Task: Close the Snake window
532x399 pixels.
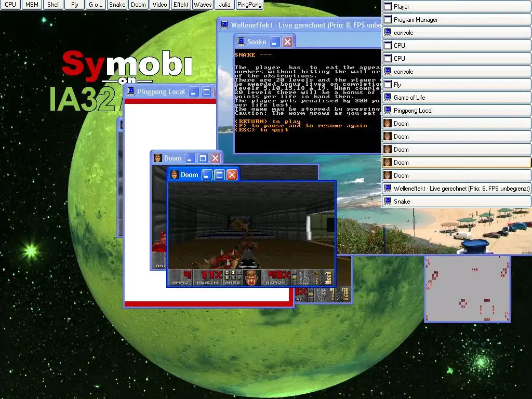Action: click(288, 42)
